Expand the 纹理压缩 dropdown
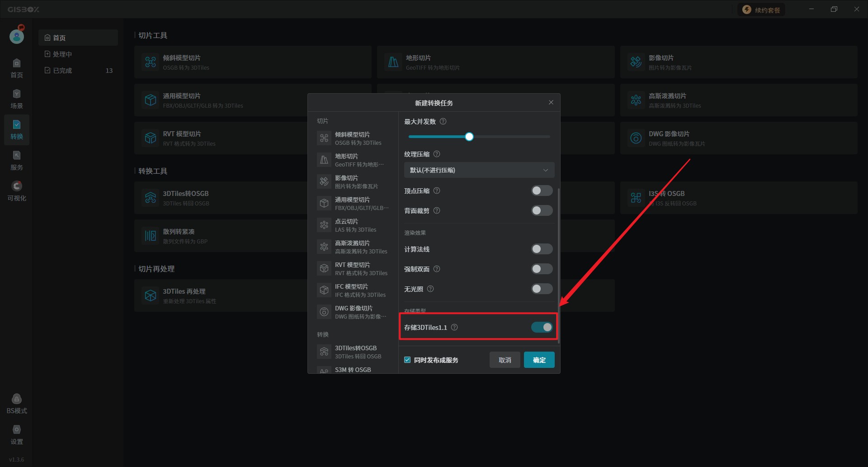The width and height of the screenshot is (868, 467). click(x=479, y=170)
